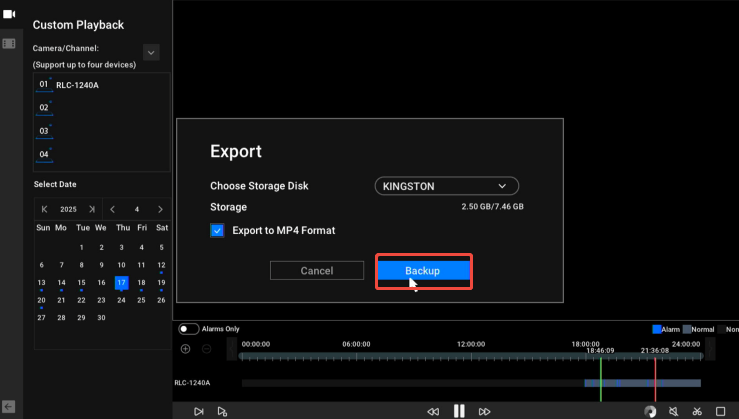Screen dimensions: 739x419
Task: Click the Cancel button
Action: tap(317, 271)
